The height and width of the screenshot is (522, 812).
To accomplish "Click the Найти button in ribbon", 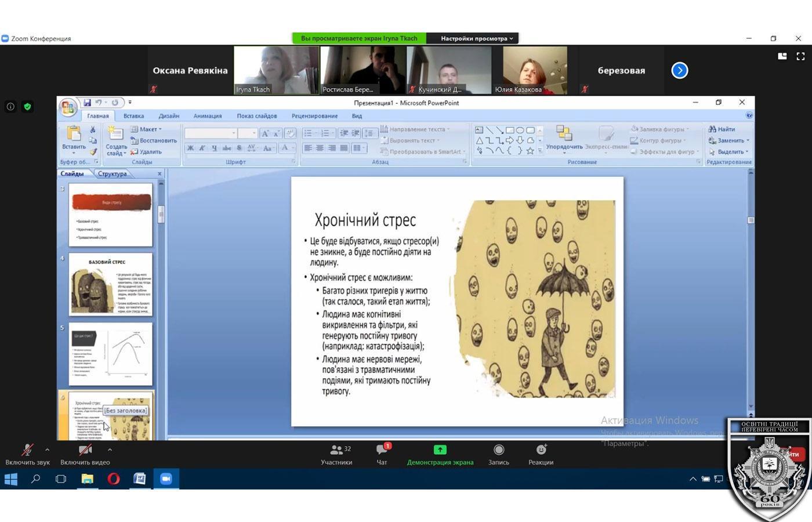I will (x=722, y=129).
